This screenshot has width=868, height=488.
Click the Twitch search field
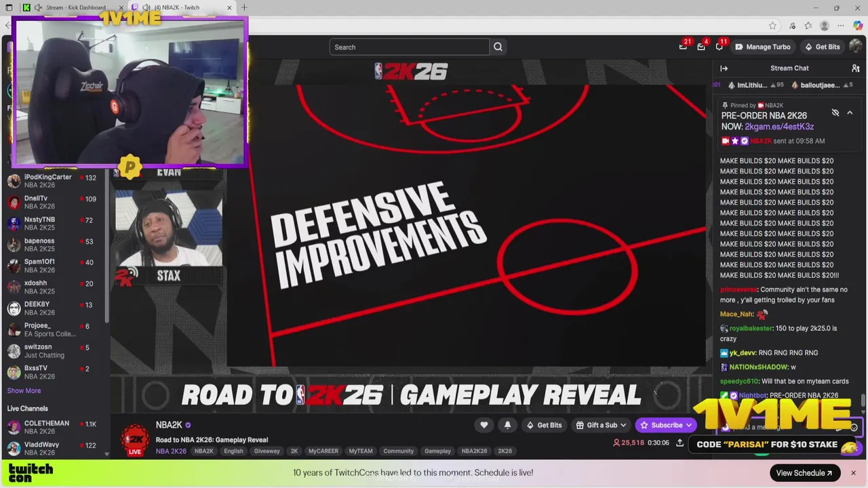coord(409,47)
